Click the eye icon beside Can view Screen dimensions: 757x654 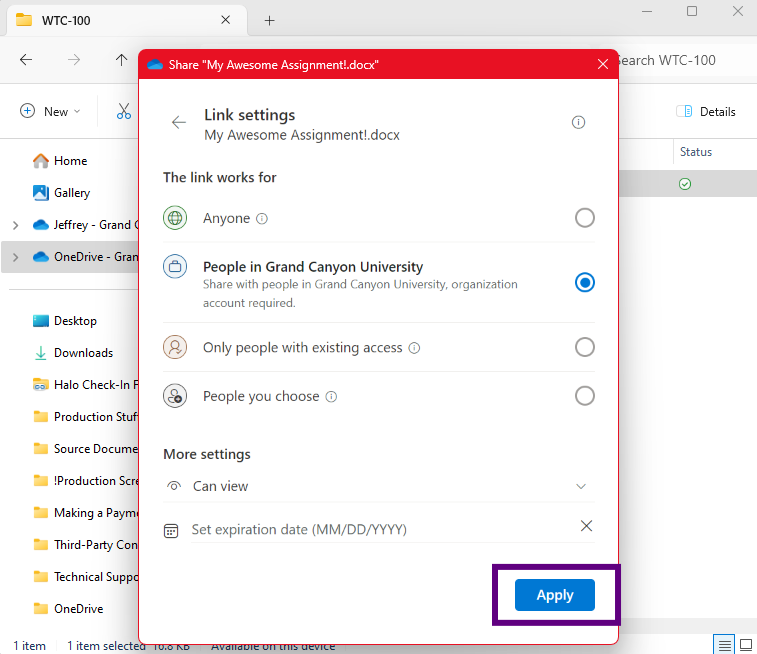pos(174,486)
